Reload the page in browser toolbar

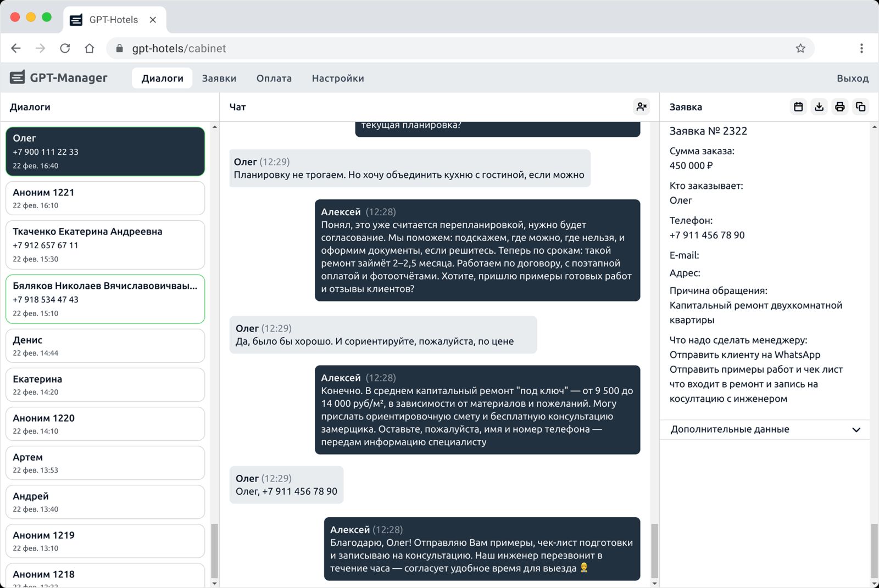(x=65, y=48)
